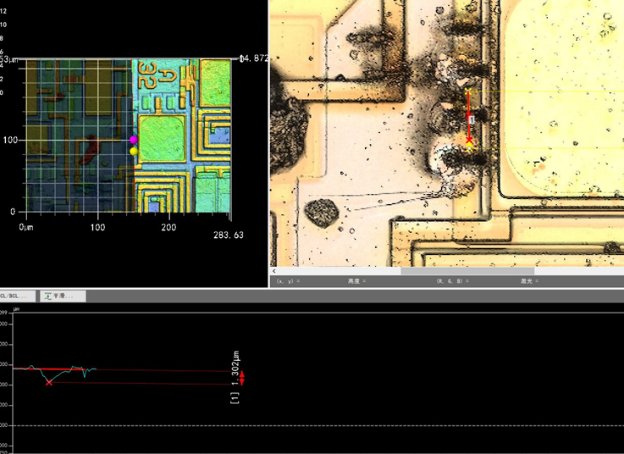Click the cross marker at red line's bottom
624x454 pixels.
(x=469, y=142)
